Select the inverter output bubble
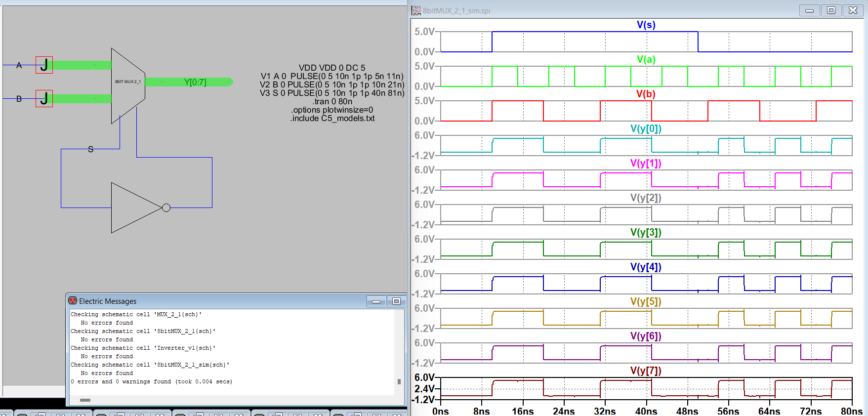The width and height of the screenshot is (868, 416). (166, 208)
